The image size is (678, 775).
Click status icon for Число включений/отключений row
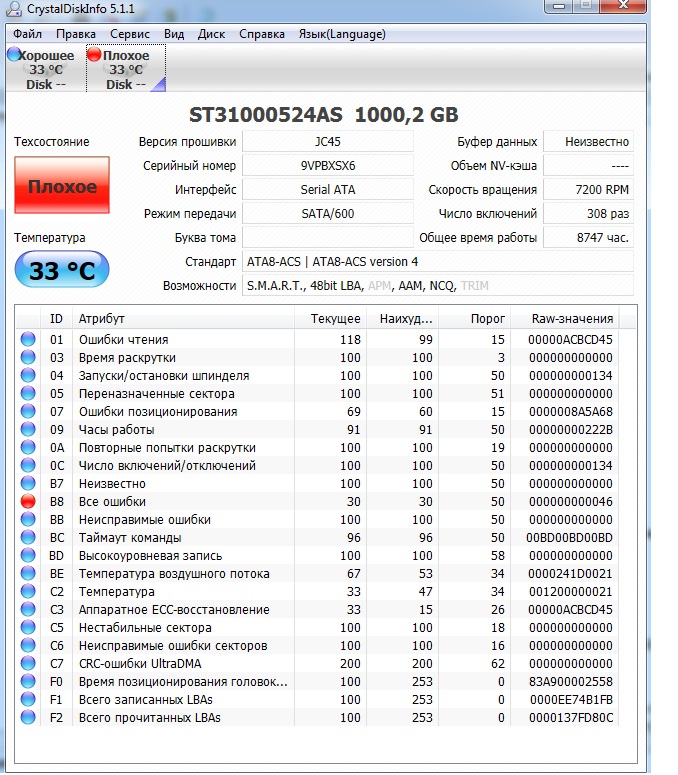pos(28,465)
